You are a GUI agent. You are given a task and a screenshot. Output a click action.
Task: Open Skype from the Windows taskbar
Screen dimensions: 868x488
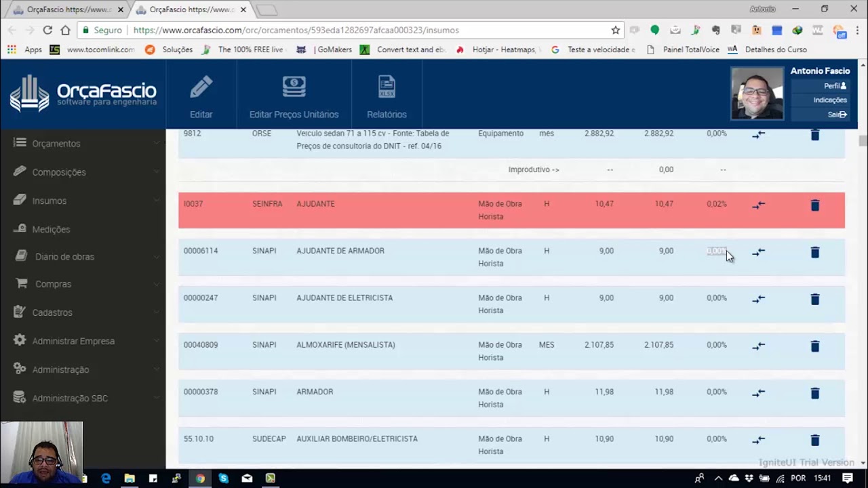click(224, 479)
